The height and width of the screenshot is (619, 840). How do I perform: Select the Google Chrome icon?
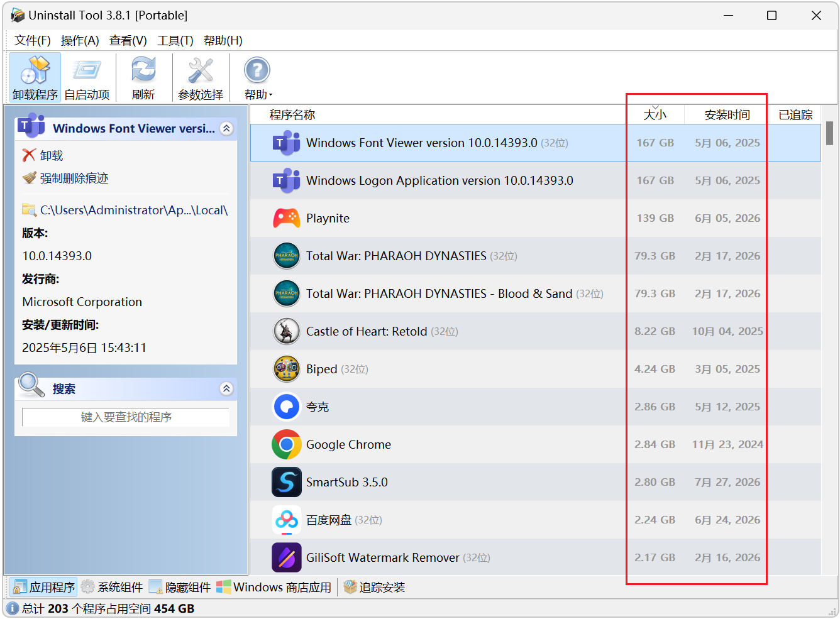coord(287,444)
